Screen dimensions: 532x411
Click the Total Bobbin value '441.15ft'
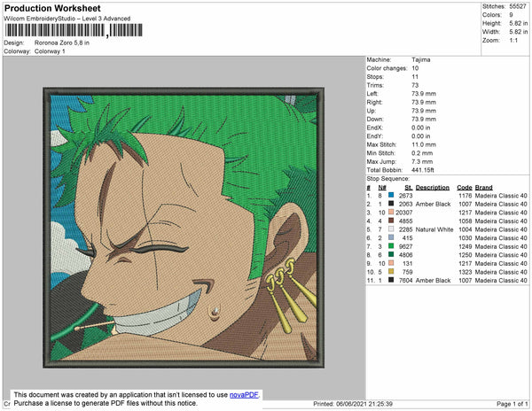click(423, 170)
